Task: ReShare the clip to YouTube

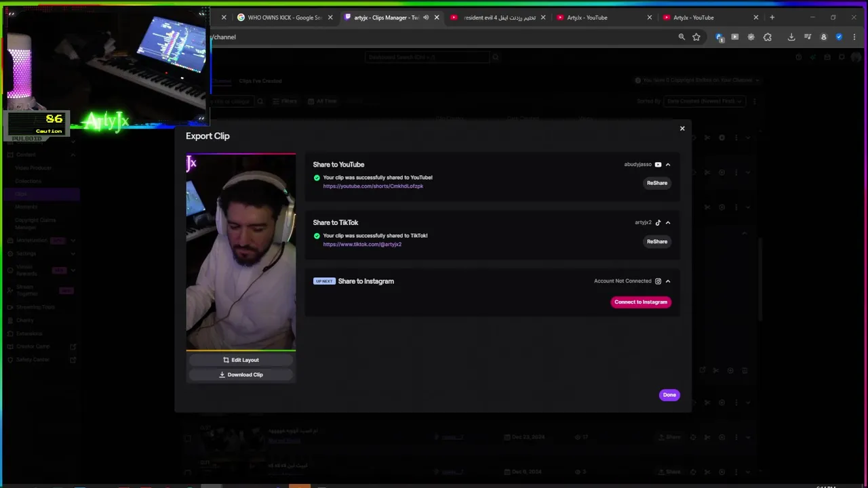Action: click(x=657, y=183)
